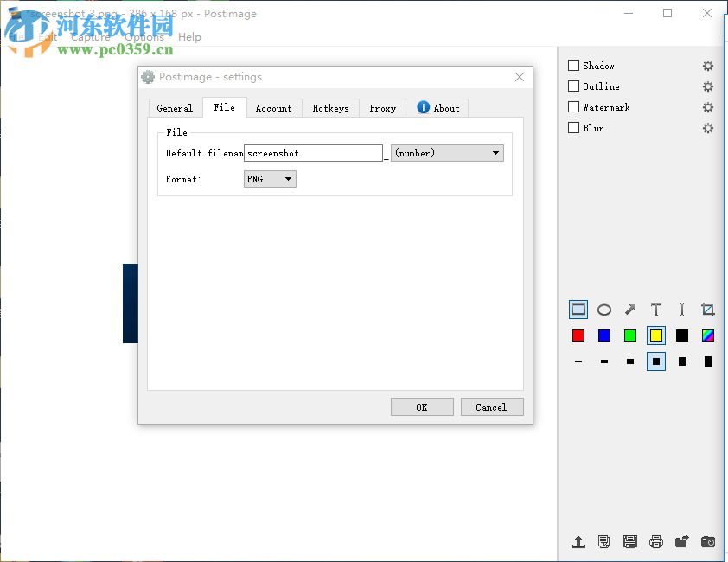Open the Capture menu
The height and width of the screenshot is (562, 728).
(x=92, y=37)
